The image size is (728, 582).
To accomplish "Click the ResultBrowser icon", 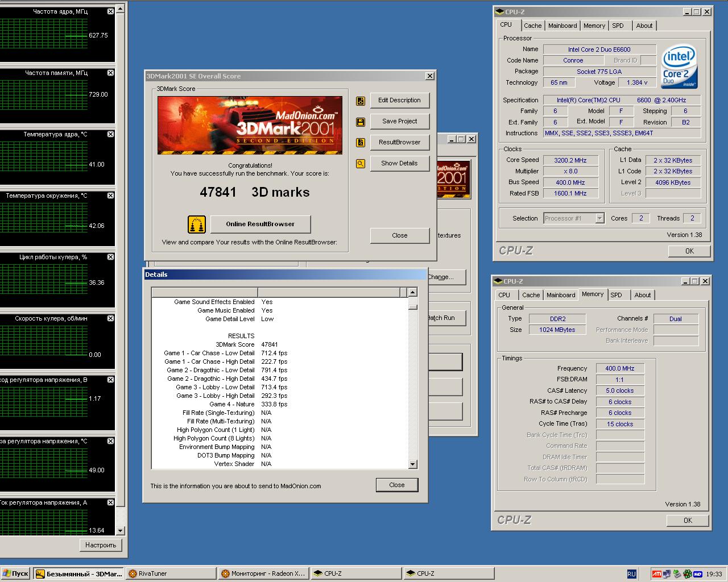I will 360,143.
